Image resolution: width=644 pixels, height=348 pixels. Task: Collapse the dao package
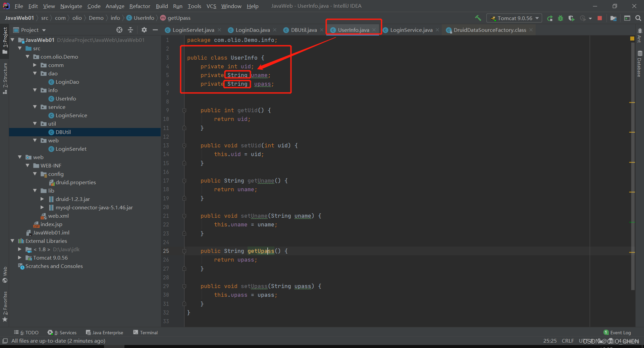[35, 73]
